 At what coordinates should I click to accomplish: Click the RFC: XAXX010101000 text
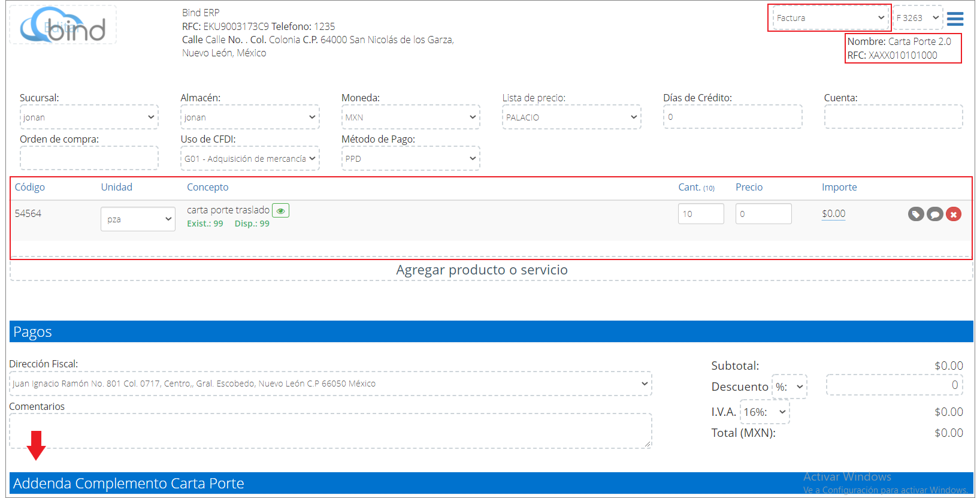click(x=892, y=55)
